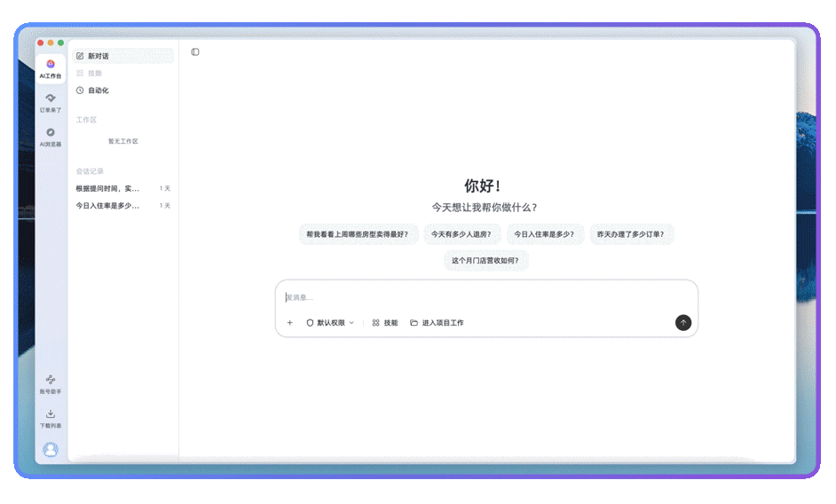Click 进入项目工作 folder button
The image size is (836, 504).
[438, 323]
